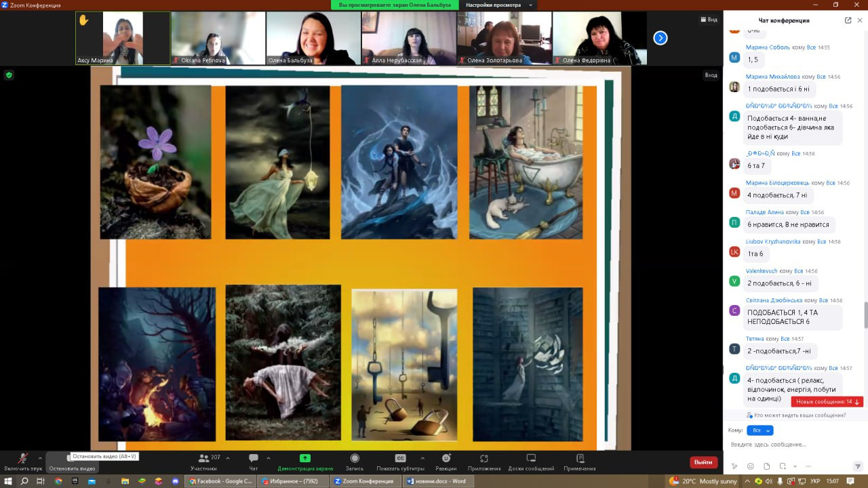
Task: Open Доски сообщений whiteboards
Action: tap(532, 462)
